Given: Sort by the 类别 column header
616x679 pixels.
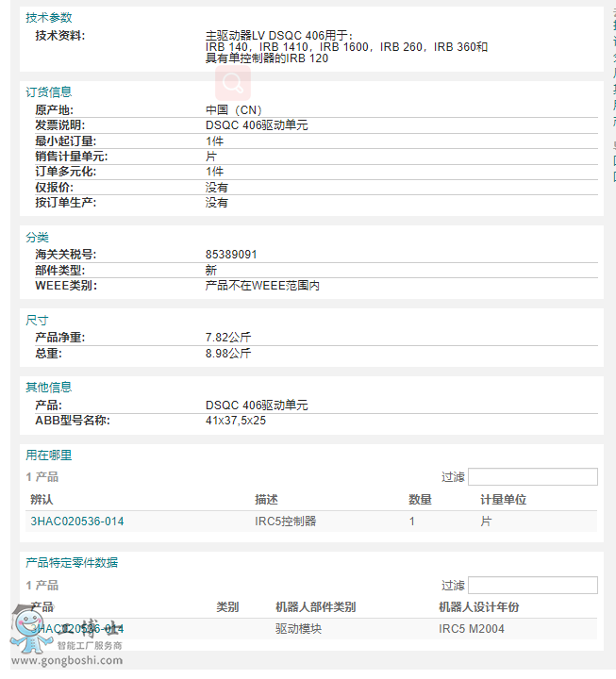Looking at the screenshot, I should [x=227, y=607].
